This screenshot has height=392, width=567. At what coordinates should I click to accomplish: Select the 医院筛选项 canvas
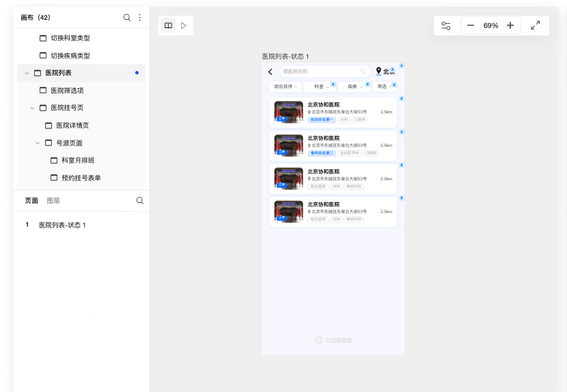coord(67,90)
